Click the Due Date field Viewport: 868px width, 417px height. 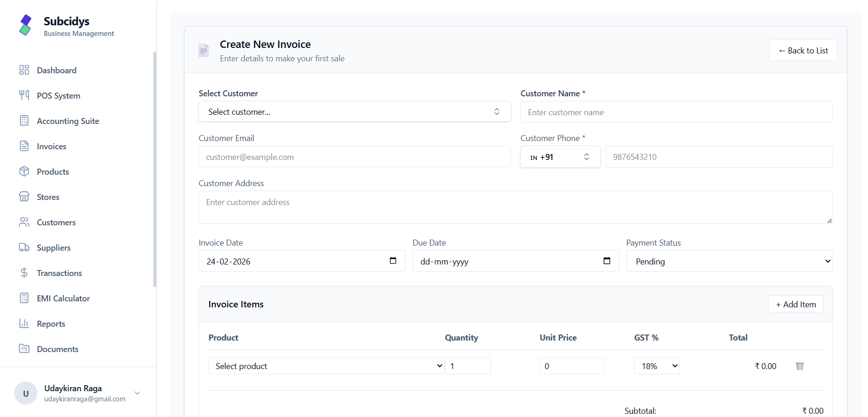coord(516,261)
